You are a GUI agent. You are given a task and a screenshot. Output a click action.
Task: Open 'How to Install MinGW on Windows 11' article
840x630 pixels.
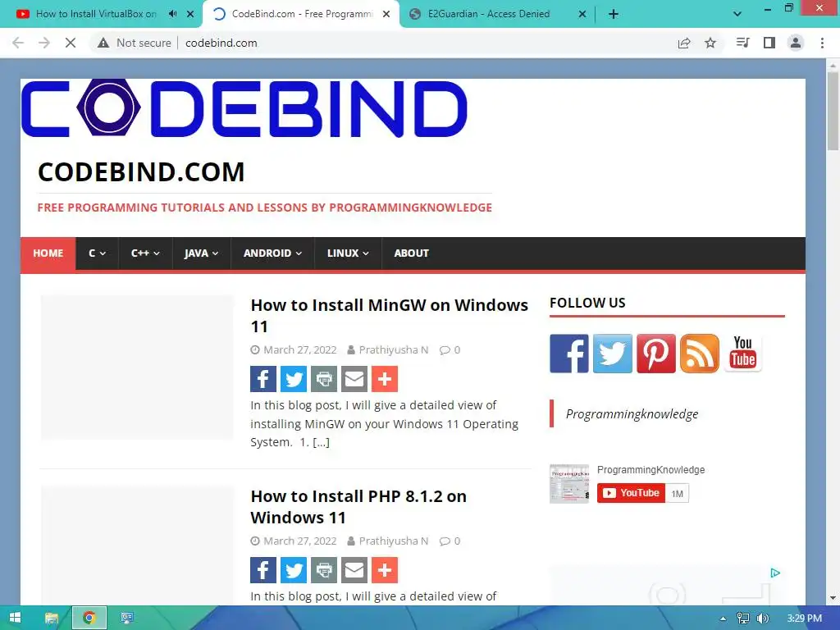tap(390, 316)
